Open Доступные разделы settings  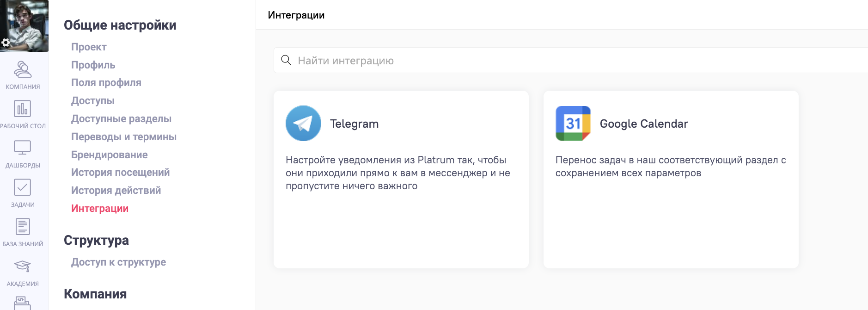(x=121, y=118)
